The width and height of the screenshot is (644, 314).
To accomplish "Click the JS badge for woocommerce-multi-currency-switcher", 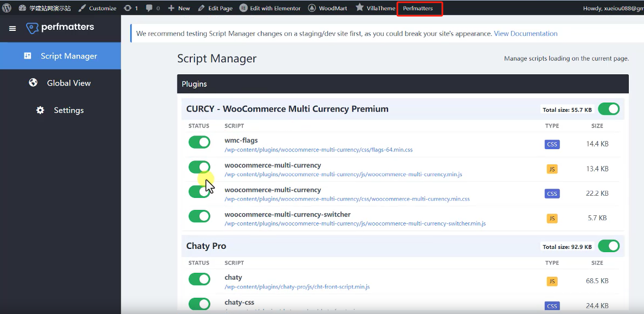I will tap(552, 218).
